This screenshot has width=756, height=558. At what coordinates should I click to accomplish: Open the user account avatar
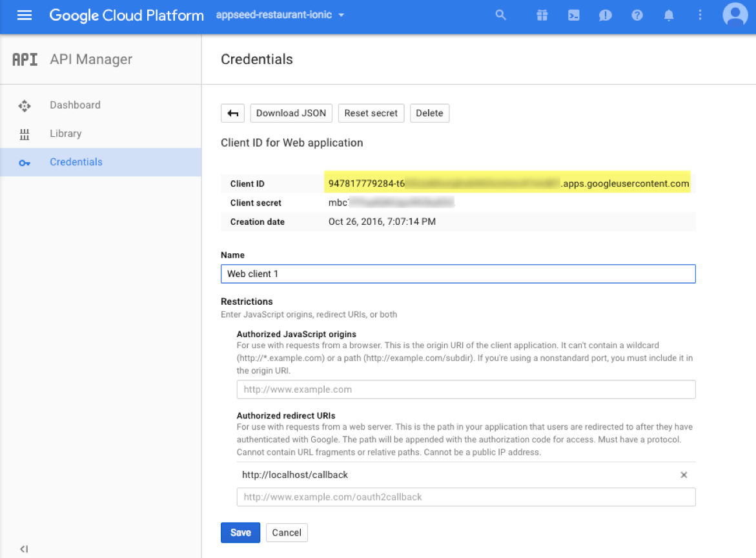735,14
